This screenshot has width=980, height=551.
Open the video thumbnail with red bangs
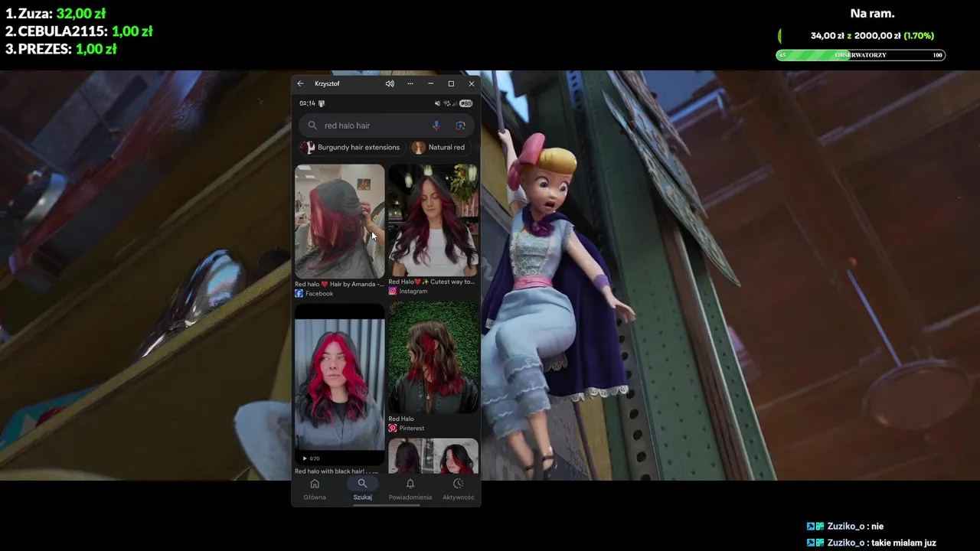[339, 385]
